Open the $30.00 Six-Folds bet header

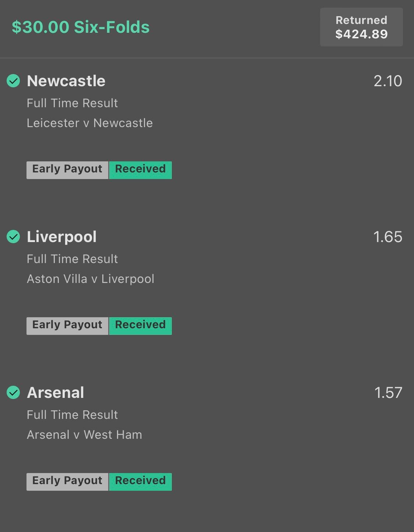coord(81,27)
